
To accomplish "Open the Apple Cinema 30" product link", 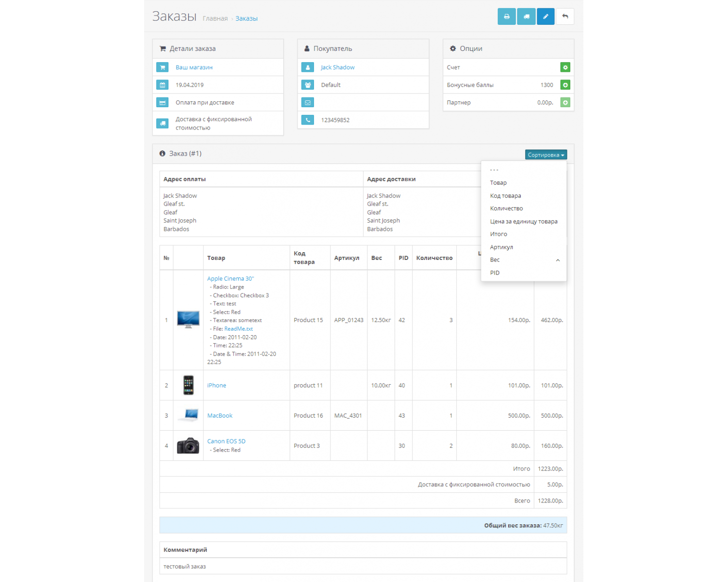I will (x=230, y=279).
